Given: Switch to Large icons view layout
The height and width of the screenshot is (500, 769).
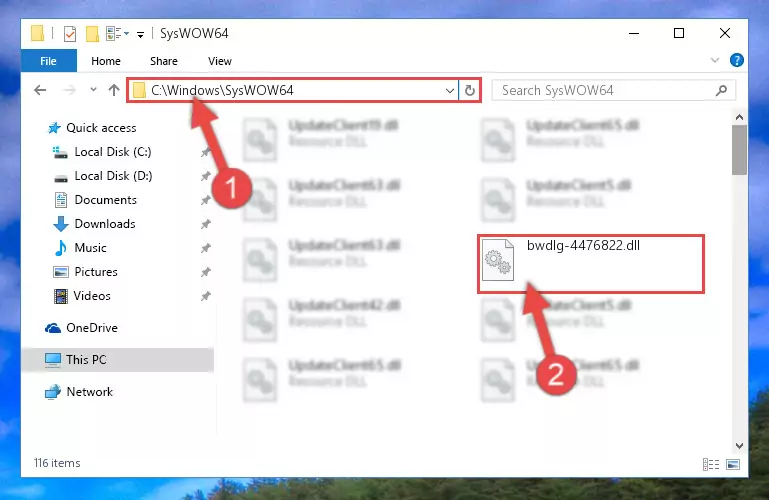Looking at the screenshot, I should point(733,464).
